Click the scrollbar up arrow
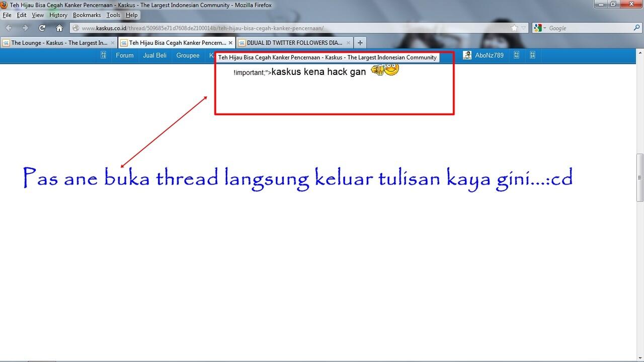 pos(640,53)
